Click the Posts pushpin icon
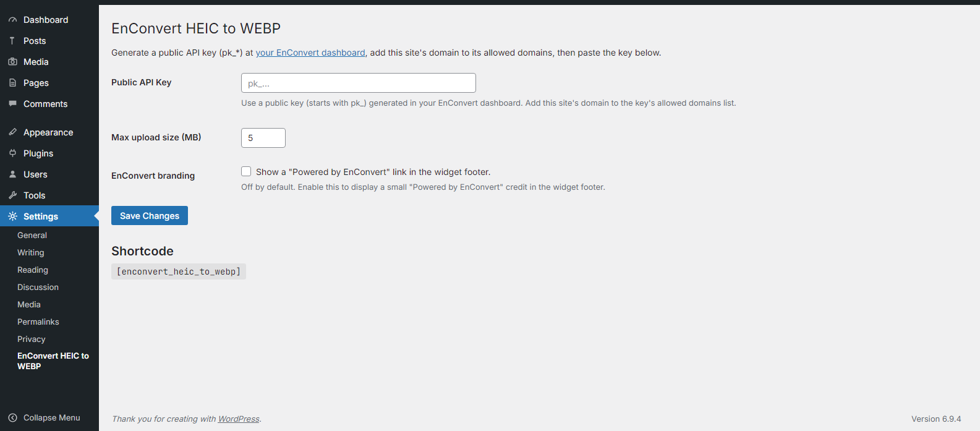Image resolution: width=980 pixels, height=431 pixels. click(x=12, y=41)
